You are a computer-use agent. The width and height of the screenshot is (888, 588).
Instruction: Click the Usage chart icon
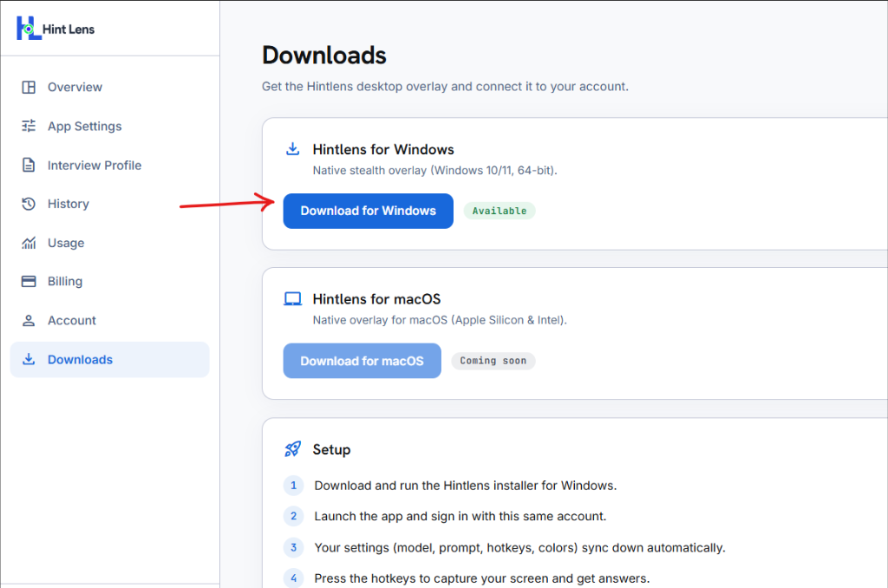29,243
